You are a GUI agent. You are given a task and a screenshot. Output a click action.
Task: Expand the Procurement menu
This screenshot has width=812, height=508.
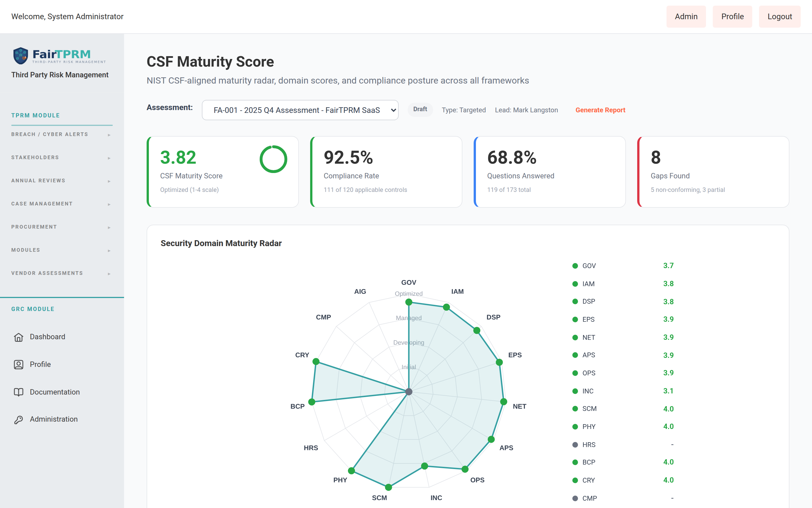(62, 227)
